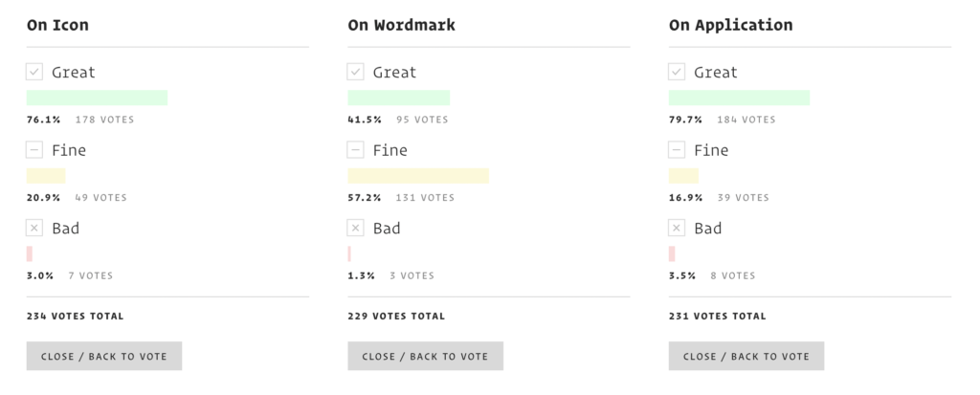The image size is (980, 395).
Task: Select the Great checkbox under On Application
Action: (x=677, y=72)
